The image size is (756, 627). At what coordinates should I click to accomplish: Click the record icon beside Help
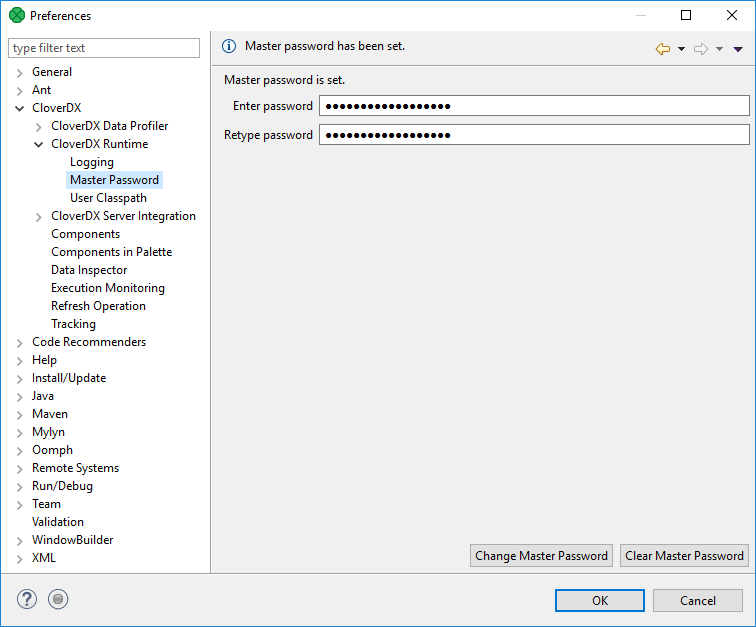point(59,600)
